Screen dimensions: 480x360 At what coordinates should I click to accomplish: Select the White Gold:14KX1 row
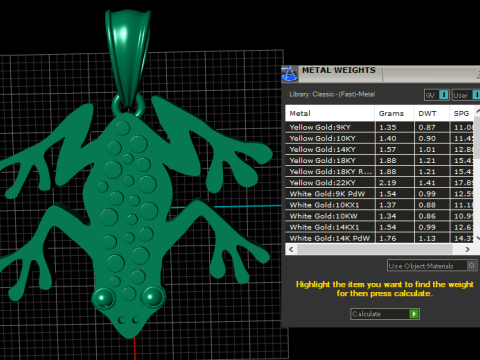tap(380, 227)
